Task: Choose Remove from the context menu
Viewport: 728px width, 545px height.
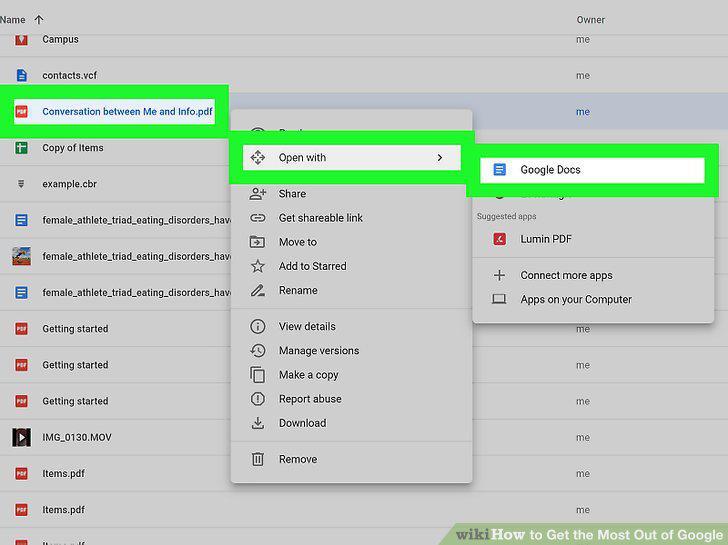Action: (351, 459)
